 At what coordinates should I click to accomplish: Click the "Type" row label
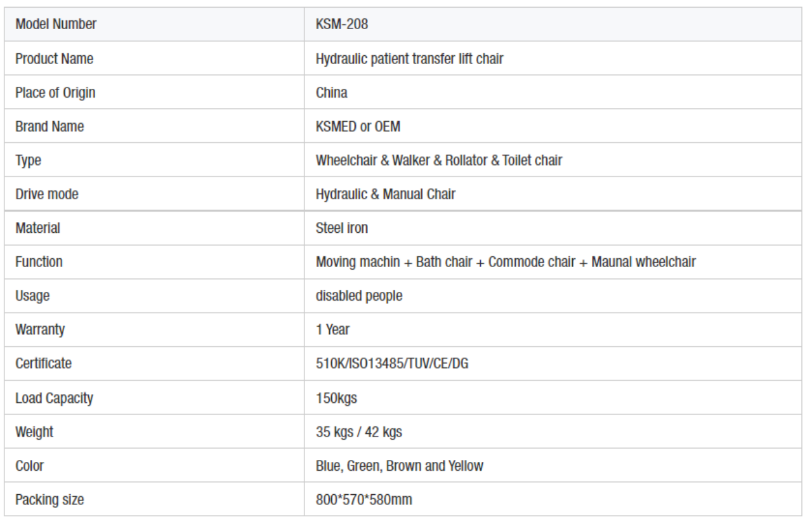click(x=28, y=160)
